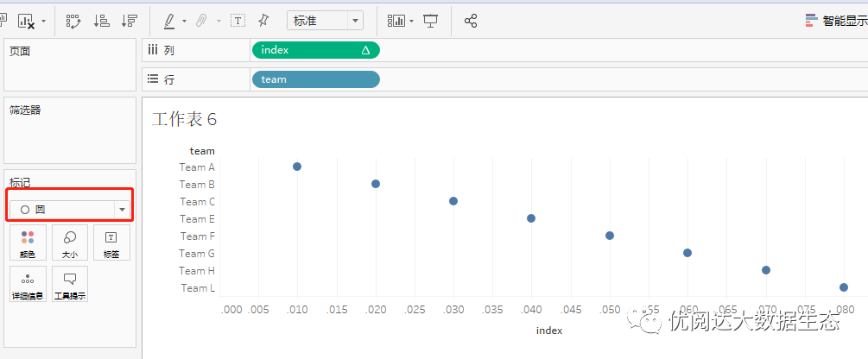Select the Team F row label
The width and height of the screenshot is (868, 359).
click(197, 236)
